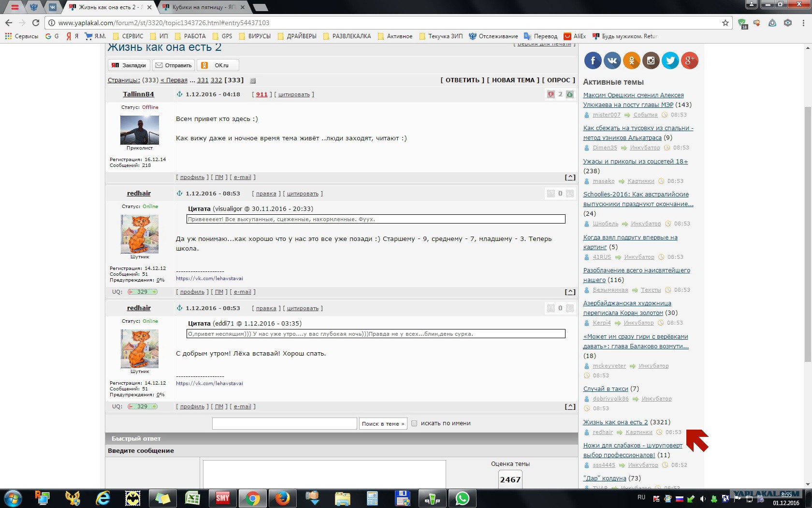Open the VK social icon in sidebar

[612, 60]
